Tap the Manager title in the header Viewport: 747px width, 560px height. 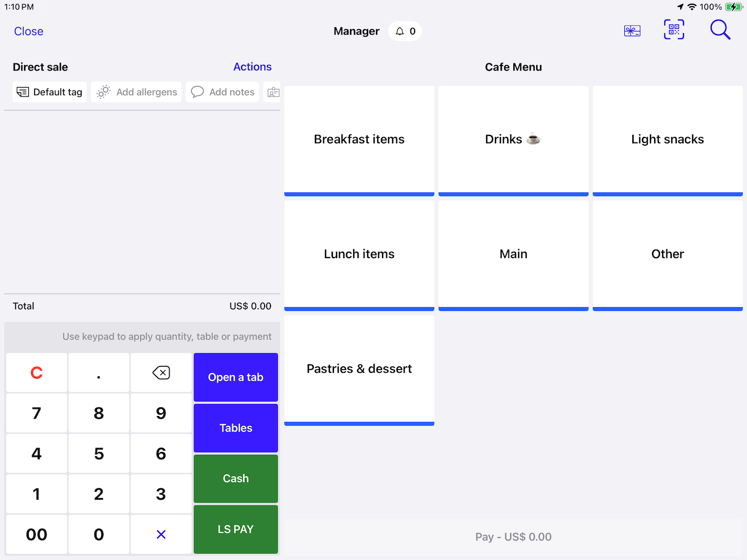356,31
